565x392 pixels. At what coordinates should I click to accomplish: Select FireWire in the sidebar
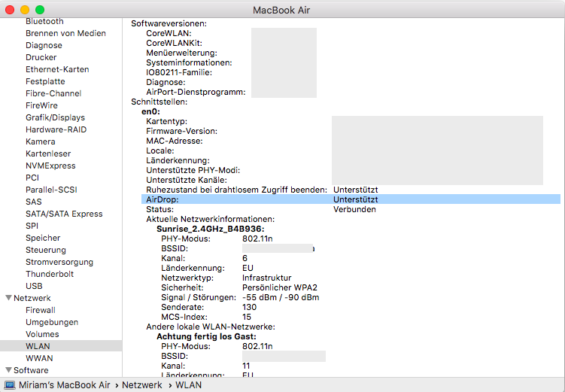click(41, 105)
